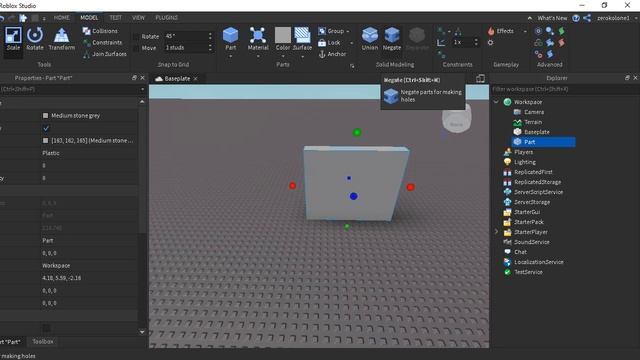The height and width of the screenshot is (360, 640).
Task: Undock the Properties panel
Action: 134,78
